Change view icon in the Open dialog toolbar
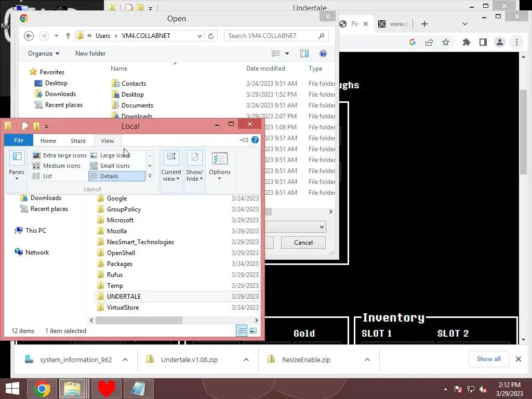 point(275,54)
